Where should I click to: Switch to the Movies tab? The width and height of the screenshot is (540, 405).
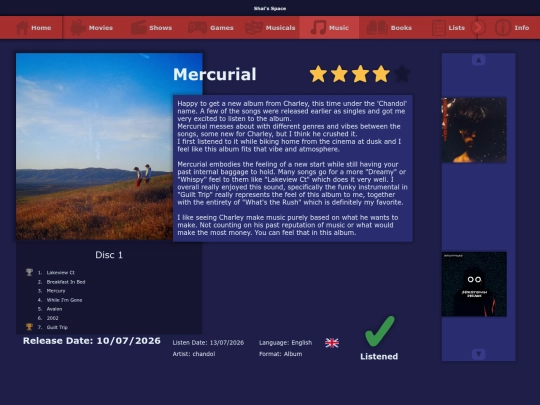pos(101,28)
